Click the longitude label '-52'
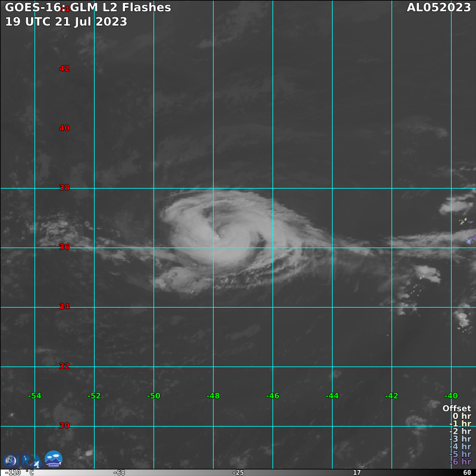This screenshot has height=476, width=476. click(94, 396)
